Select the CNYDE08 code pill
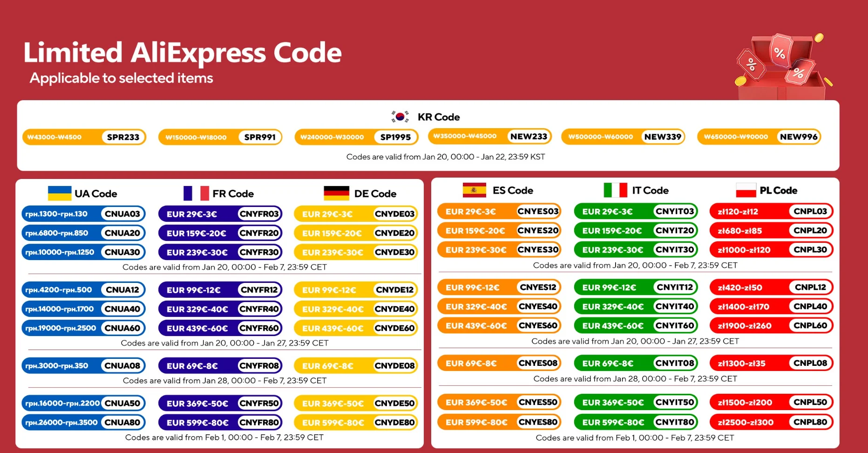The height and width of the screenshot is (453, 868). (x=356, y=366)
